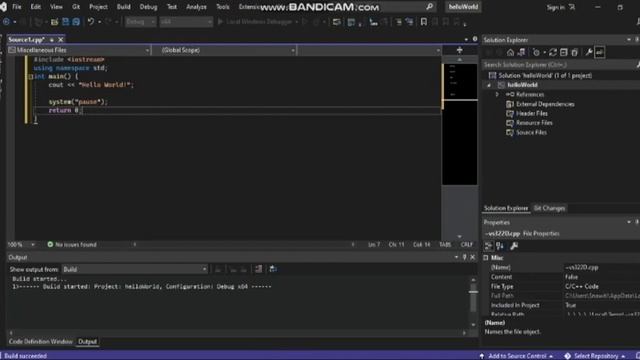Open the Git menu
This screenshot has width=640, height=360.
point(76,7)
